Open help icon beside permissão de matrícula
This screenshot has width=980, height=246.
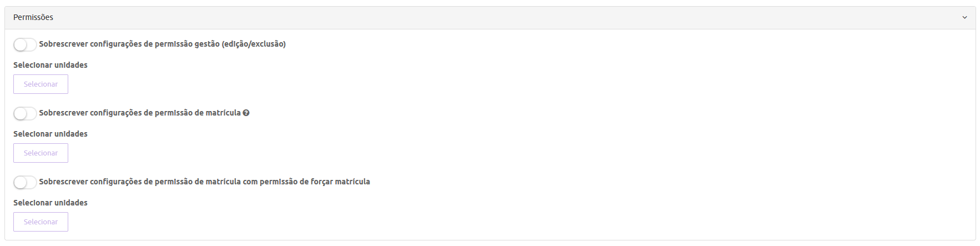pos(246,113)
